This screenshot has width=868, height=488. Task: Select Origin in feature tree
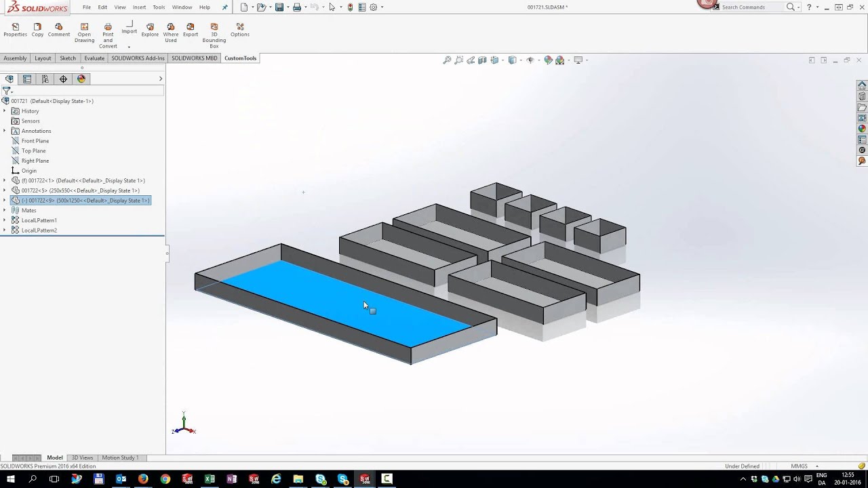click(28, 170)
